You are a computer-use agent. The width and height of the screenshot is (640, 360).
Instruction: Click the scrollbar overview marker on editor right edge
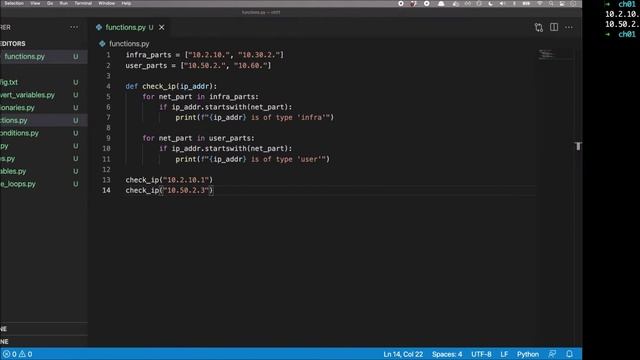point(578,146)
